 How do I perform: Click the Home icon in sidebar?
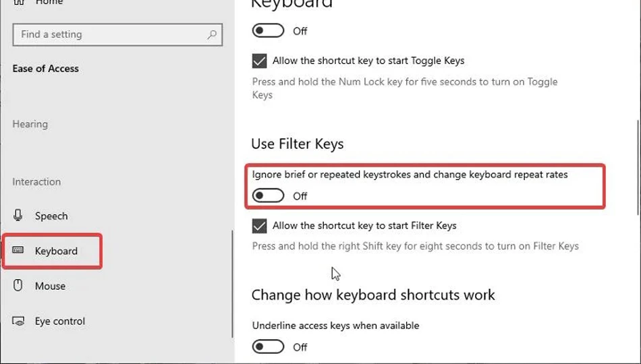(x=19, y=2)
